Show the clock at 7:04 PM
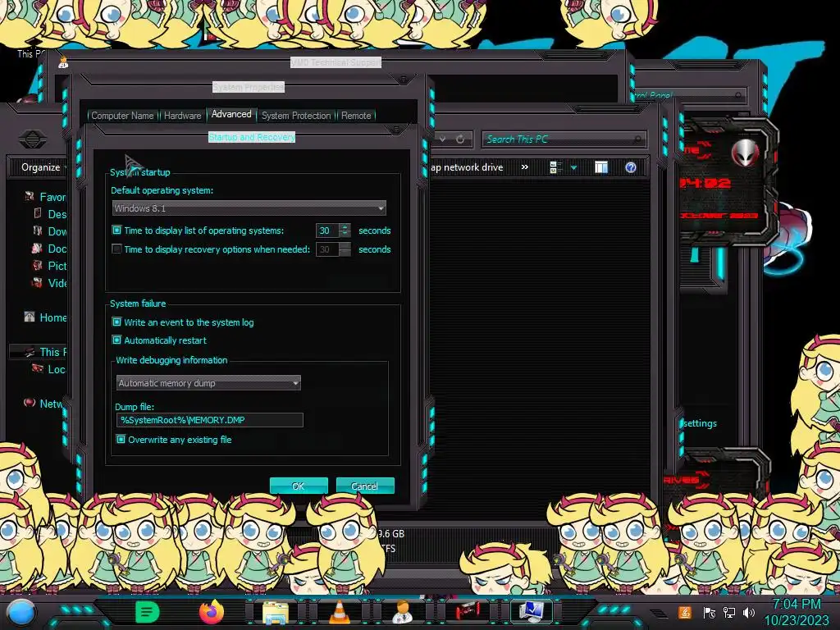The width and height of the screenshot is (840, 630). tap(796, 604)
